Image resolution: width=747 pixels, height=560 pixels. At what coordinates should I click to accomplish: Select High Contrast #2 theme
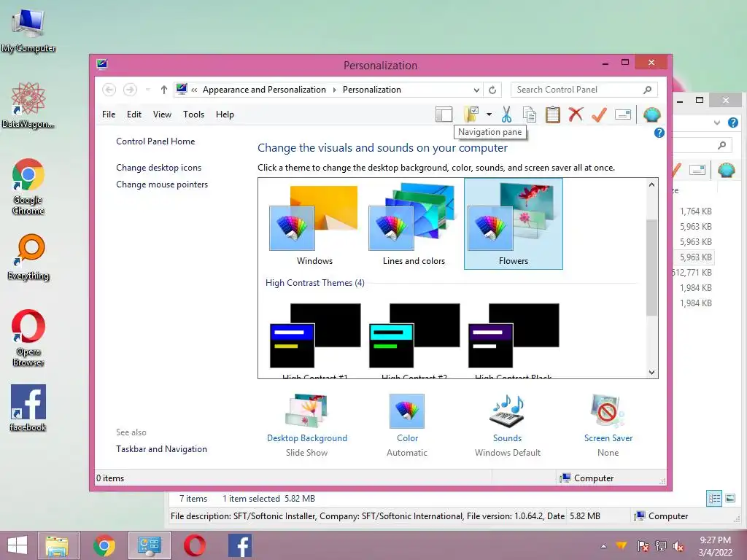click(x=414, y=340)
